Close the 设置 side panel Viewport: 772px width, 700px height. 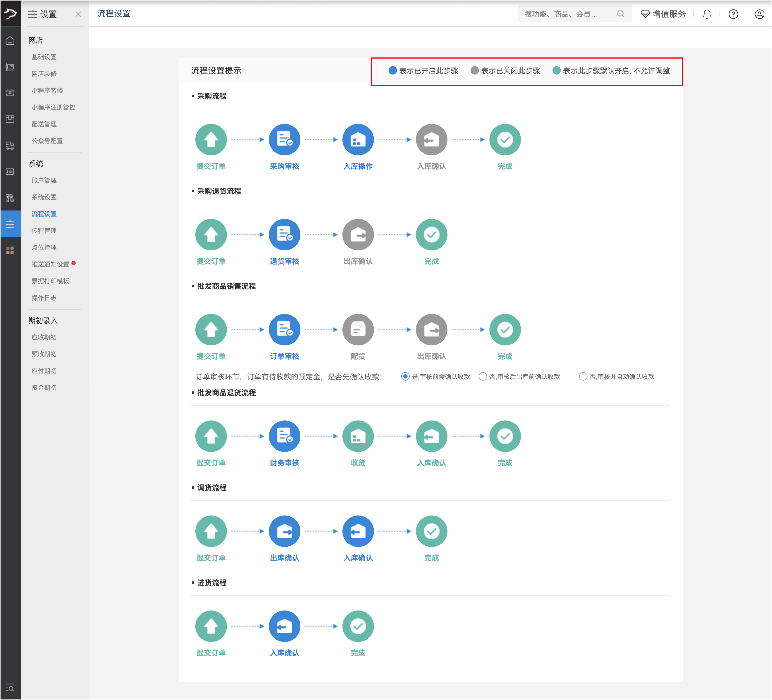[78, 14]
